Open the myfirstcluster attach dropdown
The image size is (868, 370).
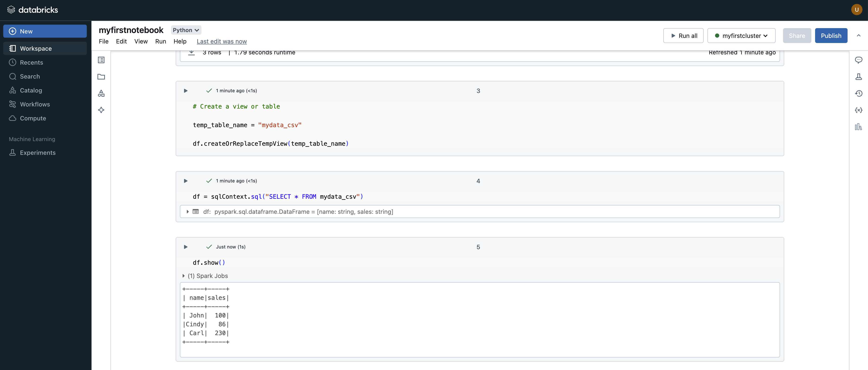pyautogui.click(x=741, y=35)
